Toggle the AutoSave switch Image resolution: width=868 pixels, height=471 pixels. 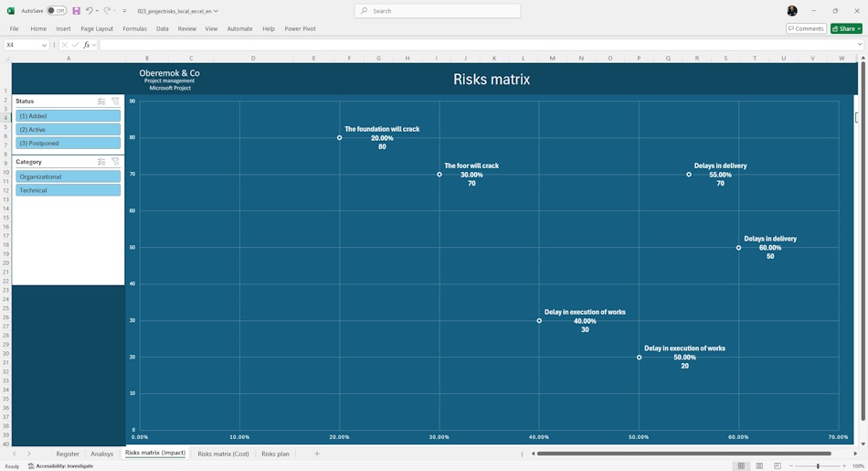(x=57, y=11)
